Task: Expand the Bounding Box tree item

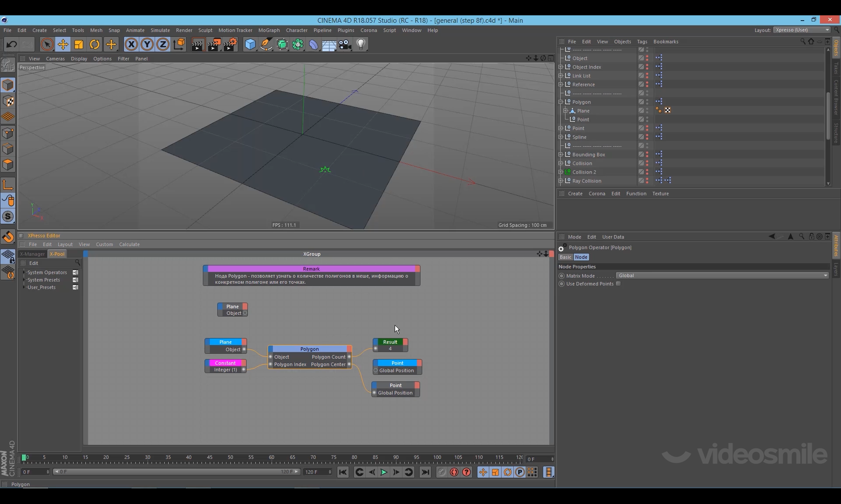Action: click(x=561, y=155)
